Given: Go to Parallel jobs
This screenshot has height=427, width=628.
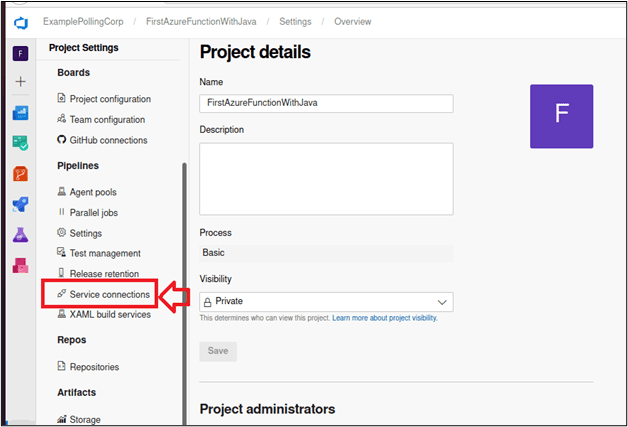Looking at the screenshot, I should (x=94, y=213).
